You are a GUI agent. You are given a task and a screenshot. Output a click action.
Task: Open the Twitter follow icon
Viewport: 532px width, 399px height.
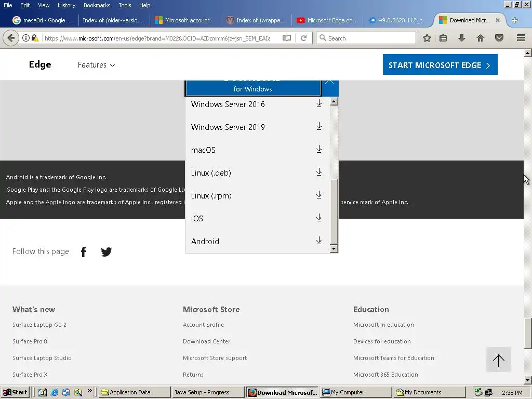click(x=106, y=252)
